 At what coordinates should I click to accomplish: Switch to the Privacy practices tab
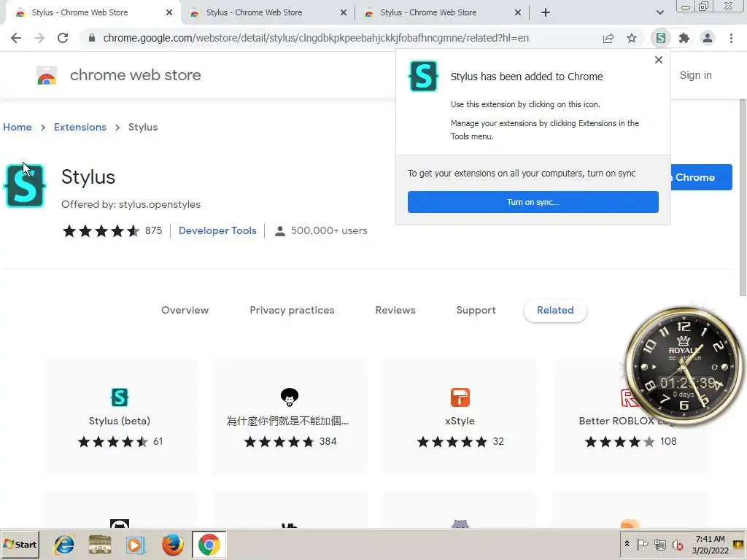[x=292, y=310]
